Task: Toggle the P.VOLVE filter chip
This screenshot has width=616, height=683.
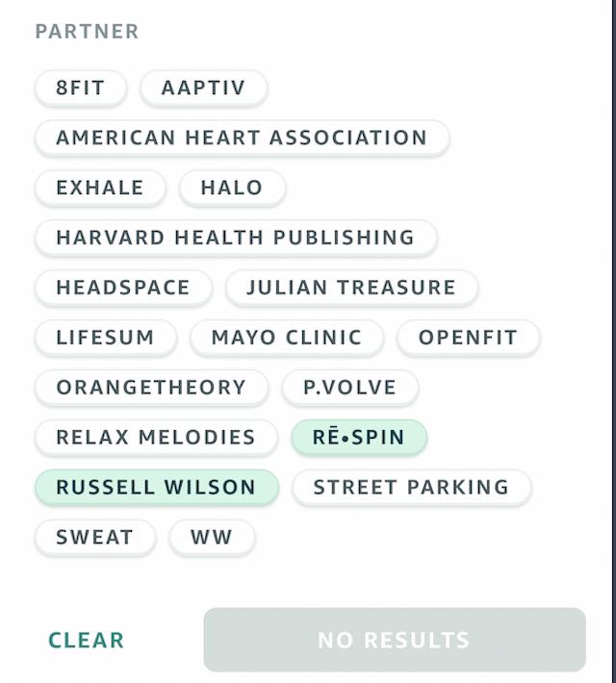Action: click(350, 388)
